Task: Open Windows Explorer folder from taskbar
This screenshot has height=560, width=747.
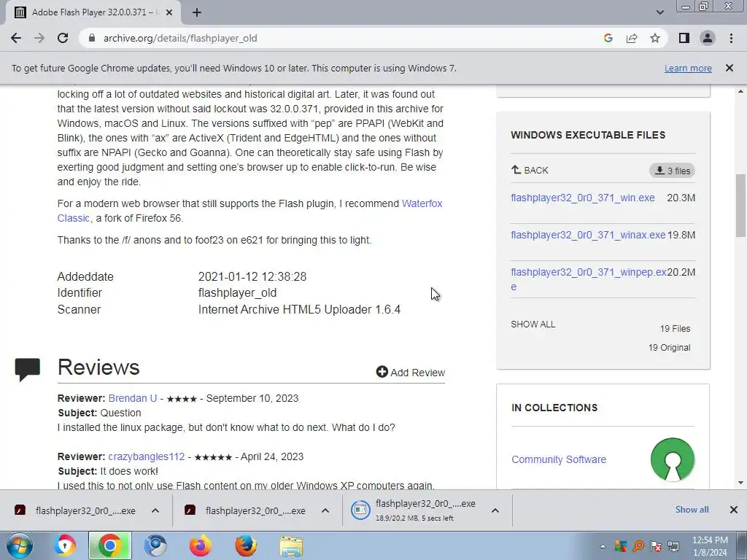Action: tap(291, 545)
